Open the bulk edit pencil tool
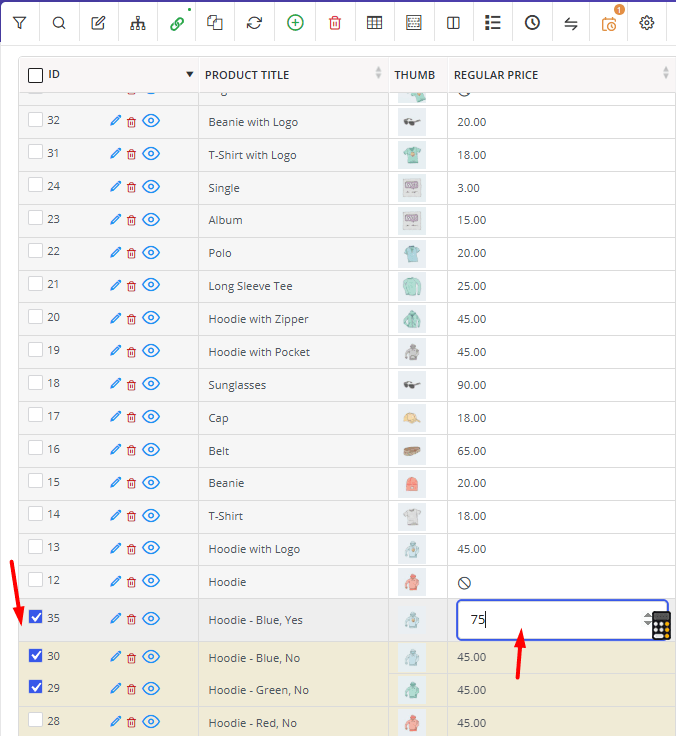 [x=98, y=23]
